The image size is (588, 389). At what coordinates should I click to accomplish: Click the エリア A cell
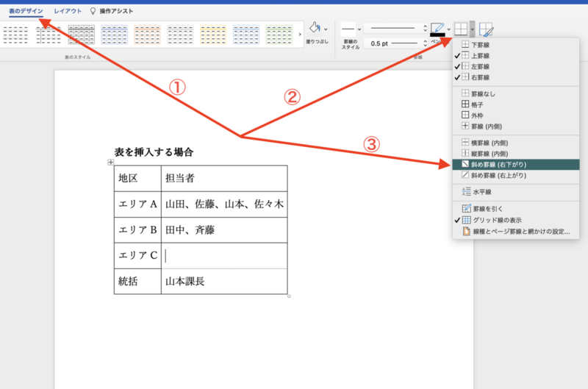[137, 204]
